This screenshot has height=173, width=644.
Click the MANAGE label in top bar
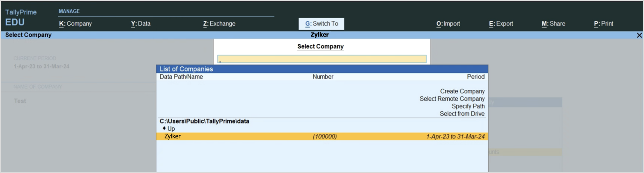(x=69, y=11)
